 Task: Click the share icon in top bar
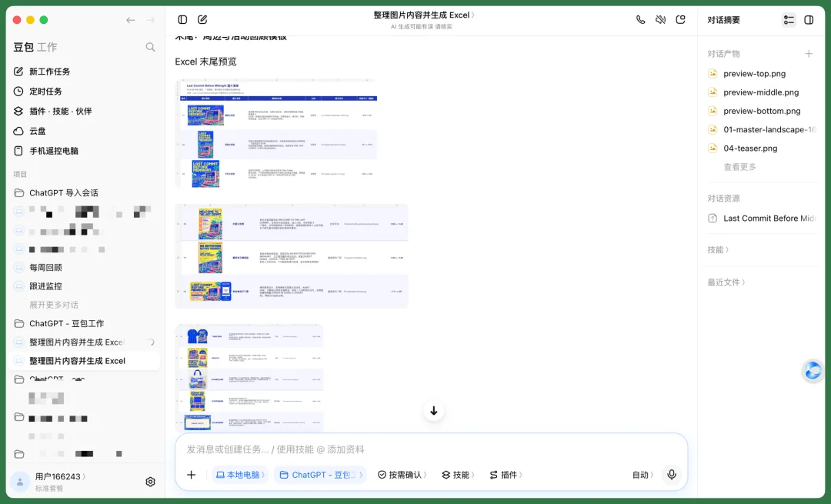tap(680, 19)
